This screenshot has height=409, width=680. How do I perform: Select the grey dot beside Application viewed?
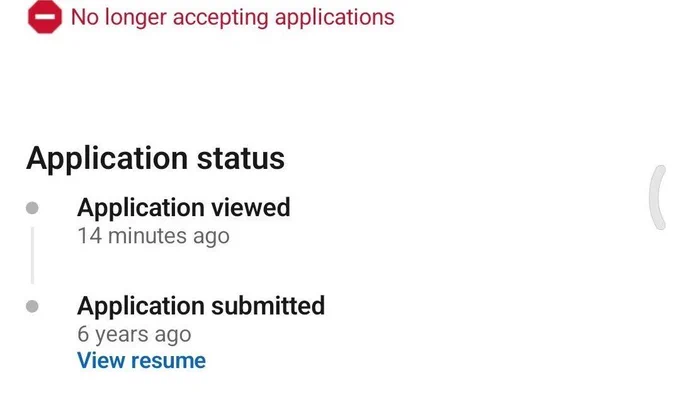point(32,208)
